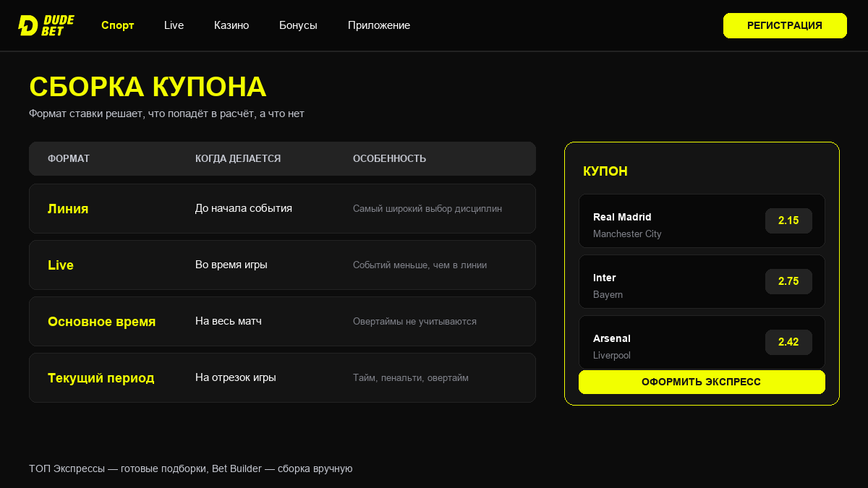Viewport: 868px width, 488px height.
Task: Click the Inter team name in coupon
Action: (605, 278)
